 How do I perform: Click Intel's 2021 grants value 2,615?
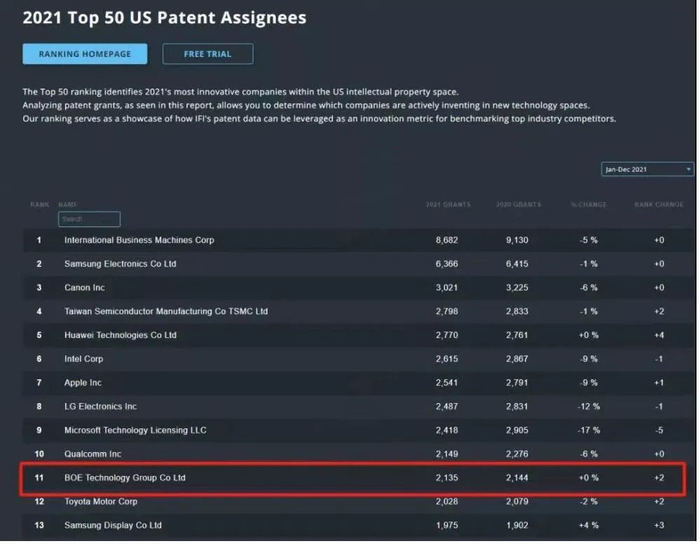[447, 359]
